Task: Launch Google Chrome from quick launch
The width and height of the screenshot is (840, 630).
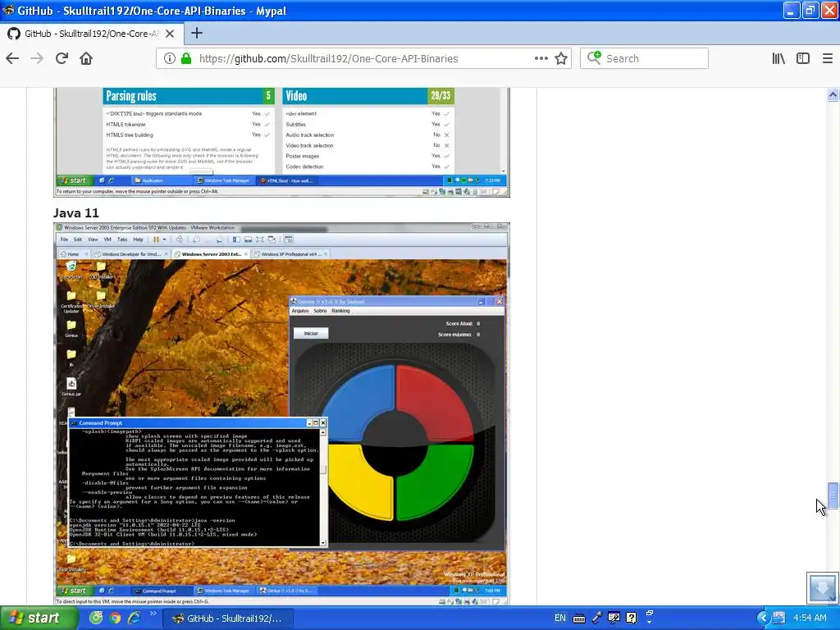Action: [115, 618]
